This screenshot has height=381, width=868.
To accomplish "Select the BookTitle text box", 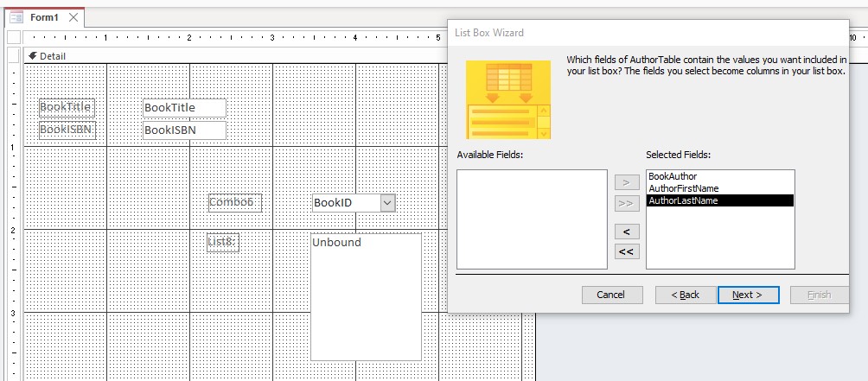I will 184,108.
